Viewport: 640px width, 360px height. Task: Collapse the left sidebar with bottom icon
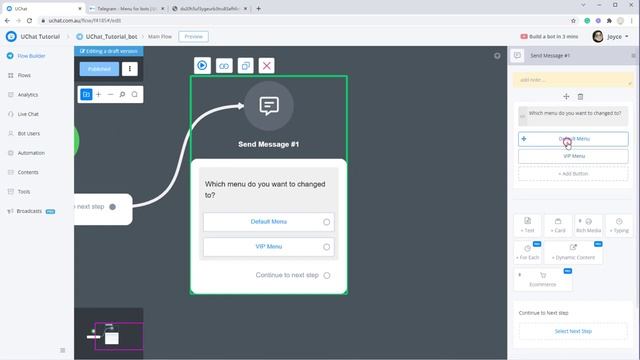click(x=62, y=350)
